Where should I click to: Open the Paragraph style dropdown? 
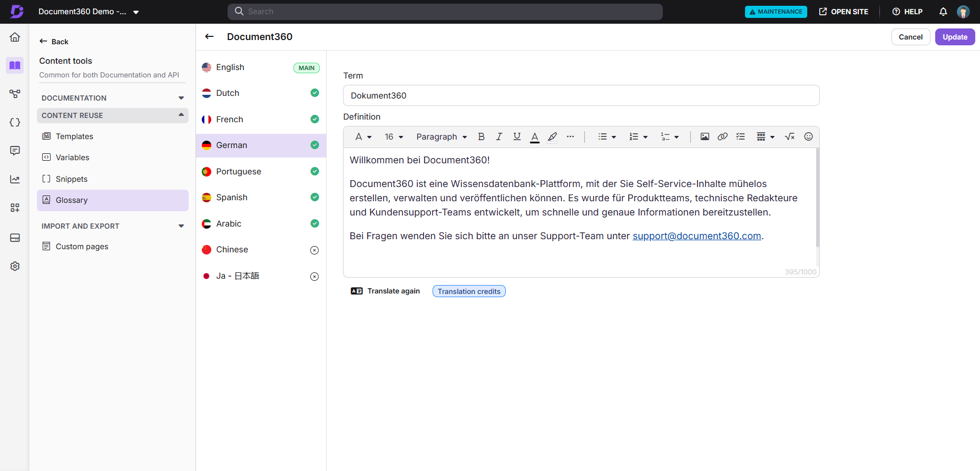442,136
